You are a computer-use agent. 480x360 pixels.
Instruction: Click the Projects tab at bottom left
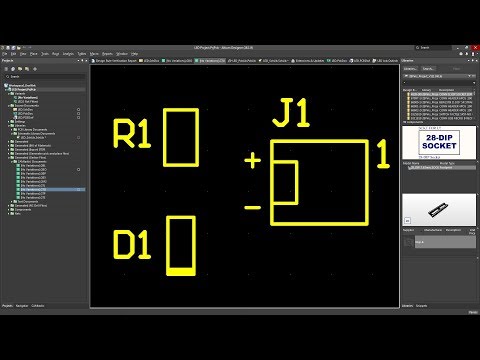(x=7, y=306)
